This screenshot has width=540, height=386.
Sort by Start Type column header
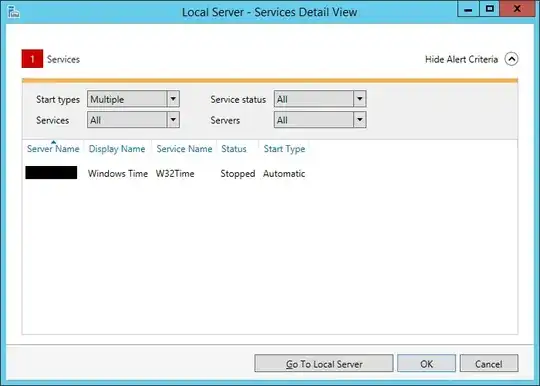(x=284, y=149)
